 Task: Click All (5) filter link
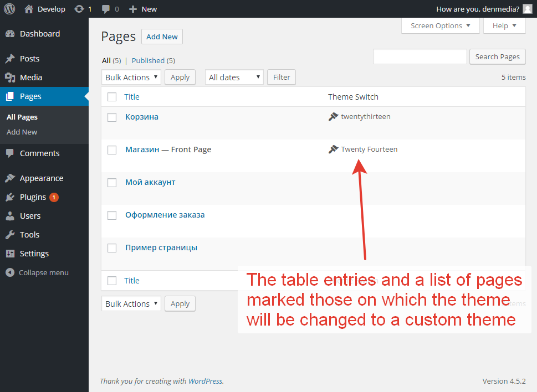point(111,60)
